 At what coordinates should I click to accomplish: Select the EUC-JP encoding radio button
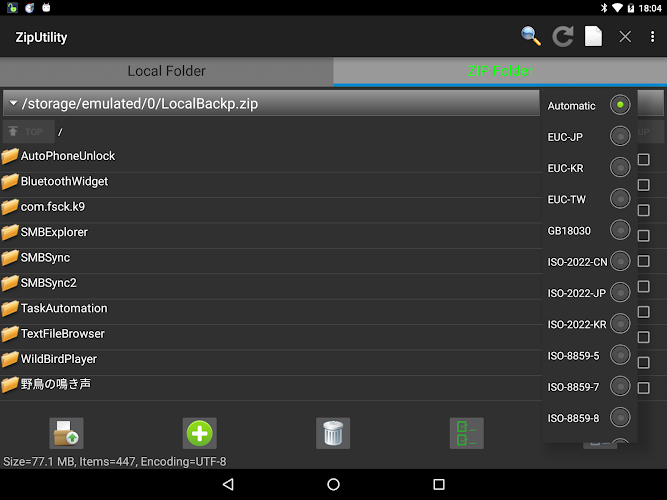coord(620,136)
